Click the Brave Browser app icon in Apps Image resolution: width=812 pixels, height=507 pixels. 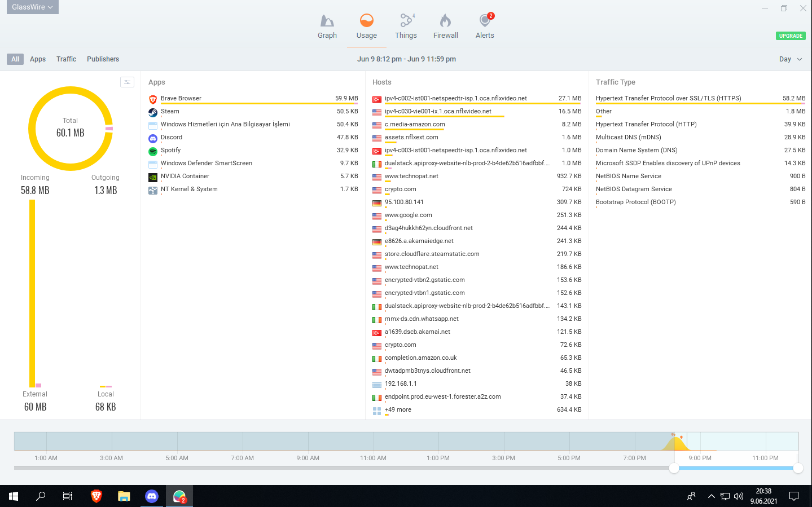153,99
